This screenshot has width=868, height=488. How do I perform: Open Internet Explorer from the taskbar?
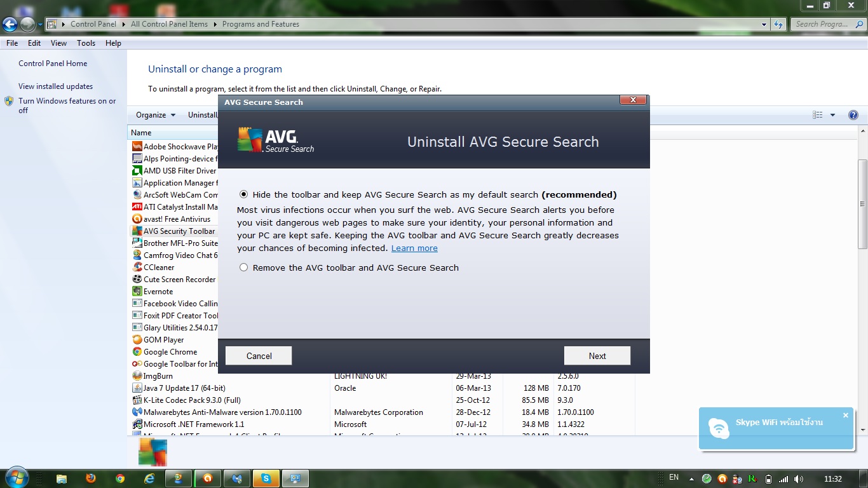coord(149,478)
